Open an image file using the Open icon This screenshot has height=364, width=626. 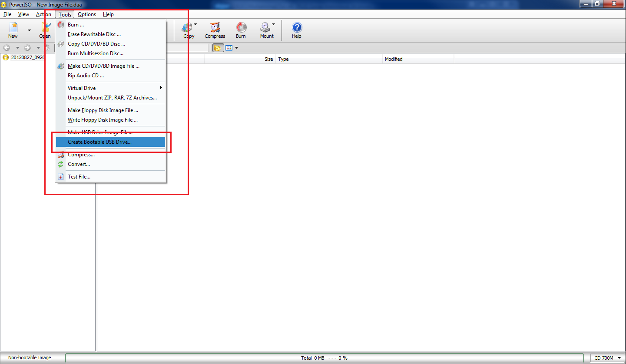click(x=45, y=30)
